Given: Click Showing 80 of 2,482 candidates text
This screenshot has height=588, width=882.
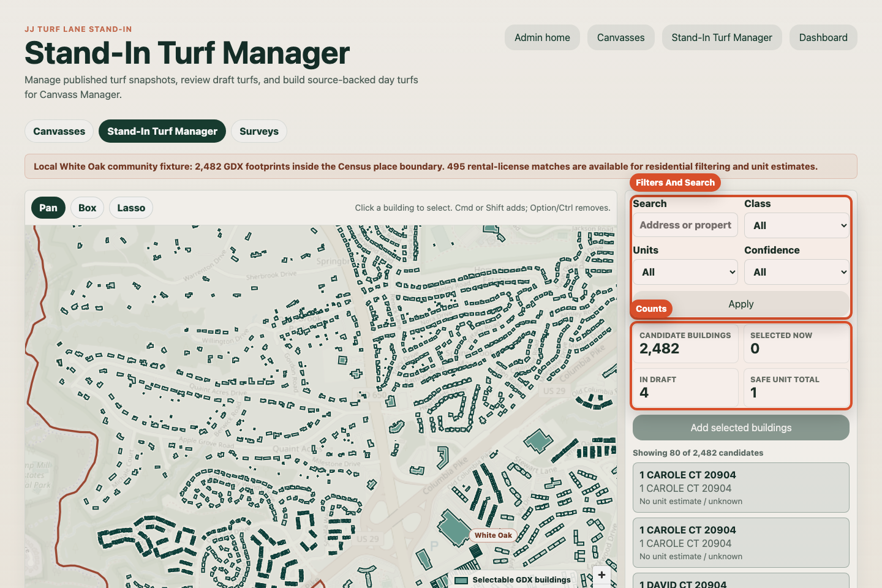Looking at the screenshot, I should pyautogui.click(x=698, y=453).
